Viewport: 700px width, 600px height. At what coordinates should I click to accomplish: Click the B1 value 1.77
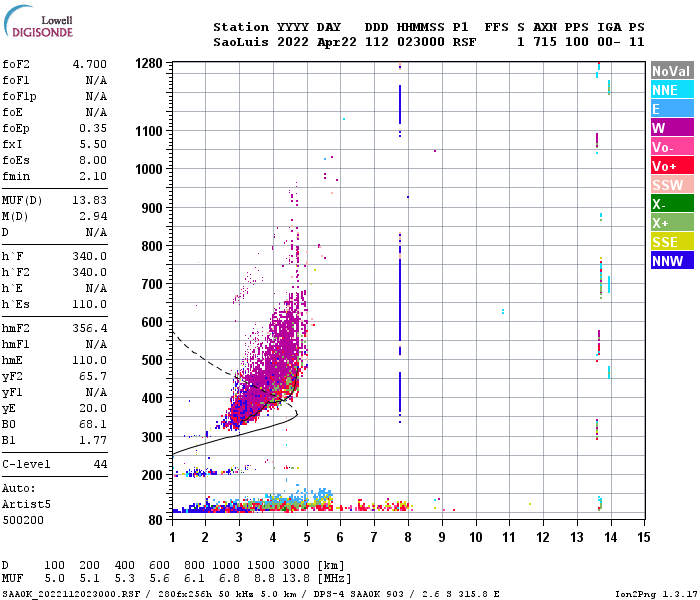(x=93, y=440)
